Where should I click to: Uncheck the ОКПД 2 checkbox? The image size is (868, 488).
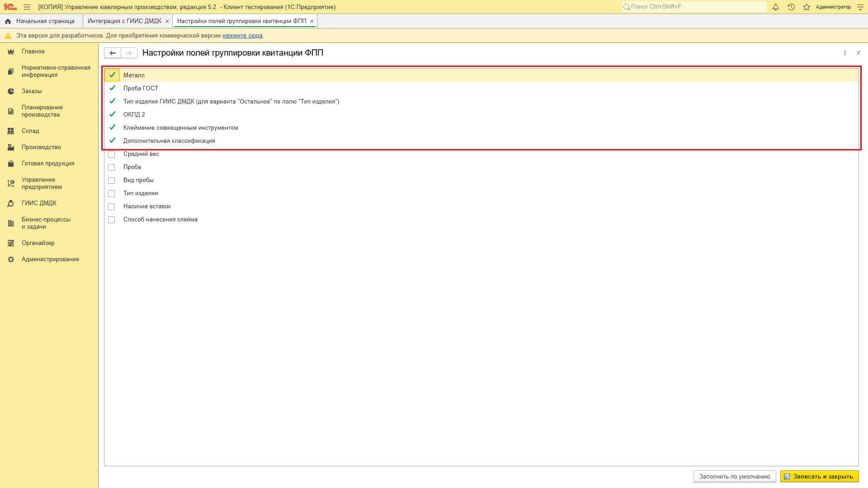click(112, 114)
